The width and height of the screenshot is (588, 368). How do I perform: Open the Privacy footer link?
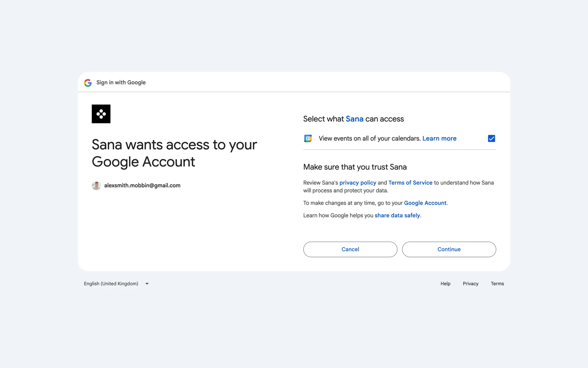[470, 284]
